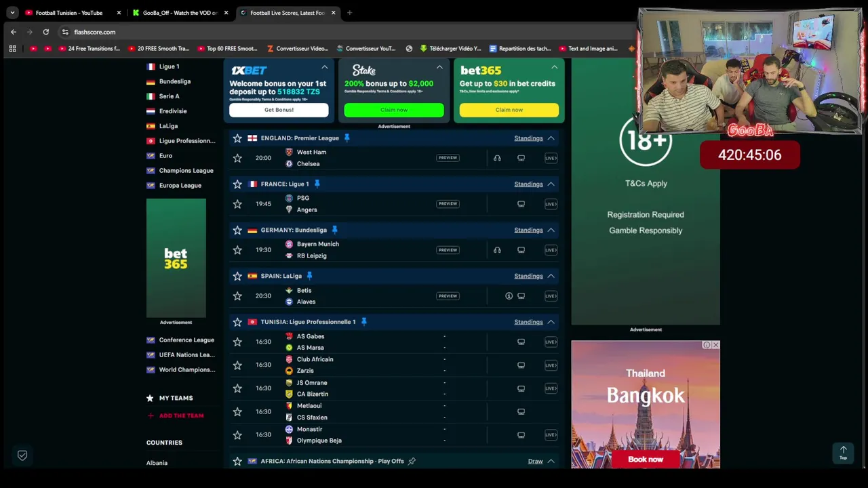Collapse the Stake advertisement card
Screen dimensions: 868x488
point(439,67)
